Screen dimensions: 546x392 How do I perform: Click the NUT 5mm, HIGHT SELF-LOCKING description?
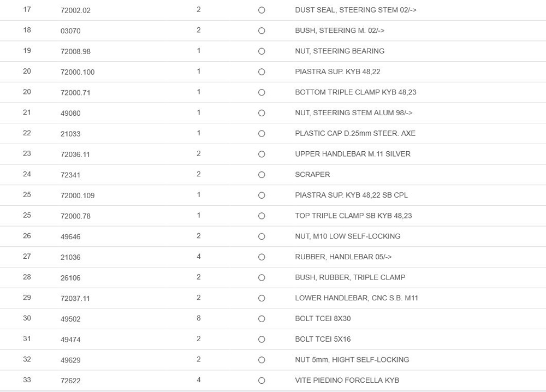click(352, 360)
